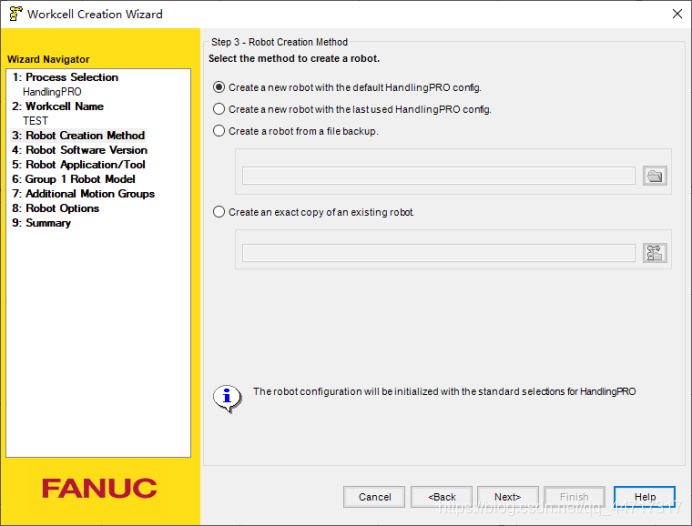The height and width of the screenshot is (526, 692).
Task: Open step 9: Summary
Action: click(x=41, y=223)
